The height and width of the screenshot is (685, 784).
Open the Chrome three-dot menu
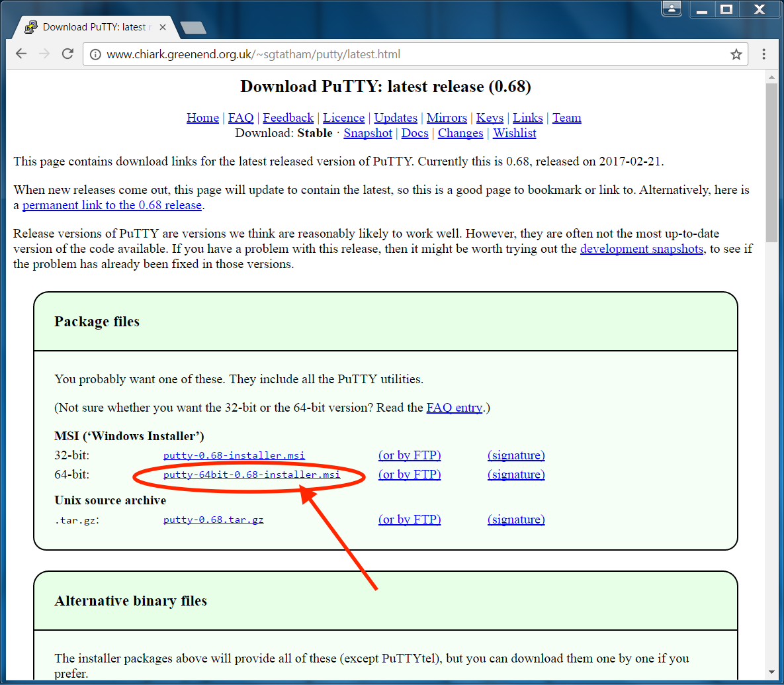763,54
